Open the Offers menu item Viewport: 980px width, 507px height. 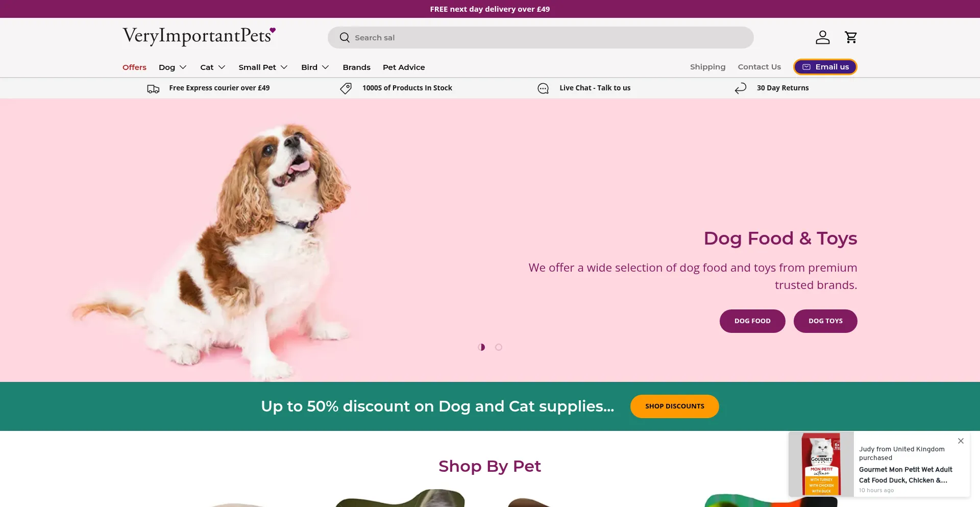pos(134,67)
